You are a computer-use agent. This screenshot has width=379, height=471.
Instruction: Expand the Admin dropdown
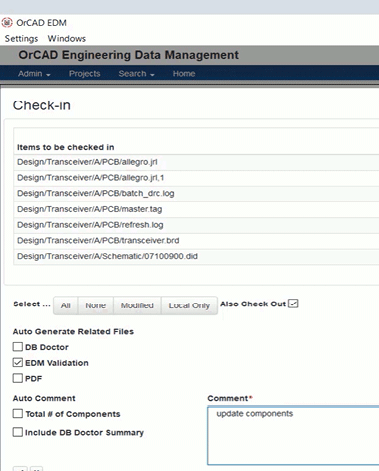[x=34, y=74]
